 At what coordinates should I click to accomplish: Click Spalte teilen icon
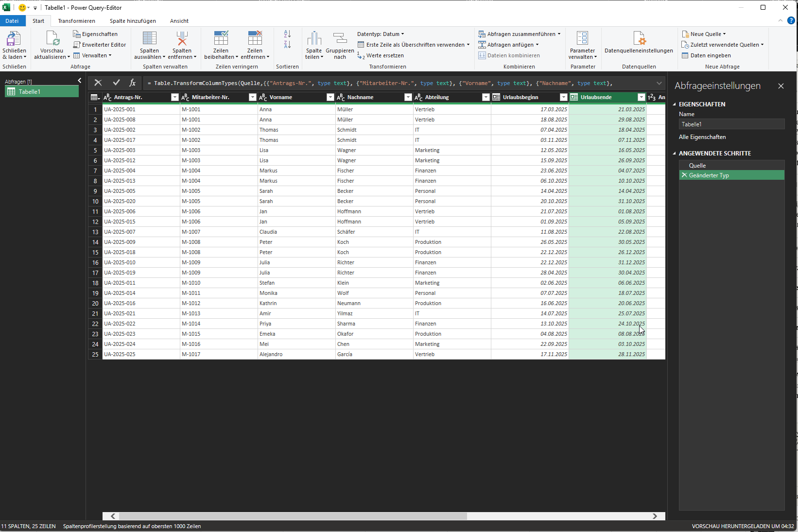click(x=314, y=38)
